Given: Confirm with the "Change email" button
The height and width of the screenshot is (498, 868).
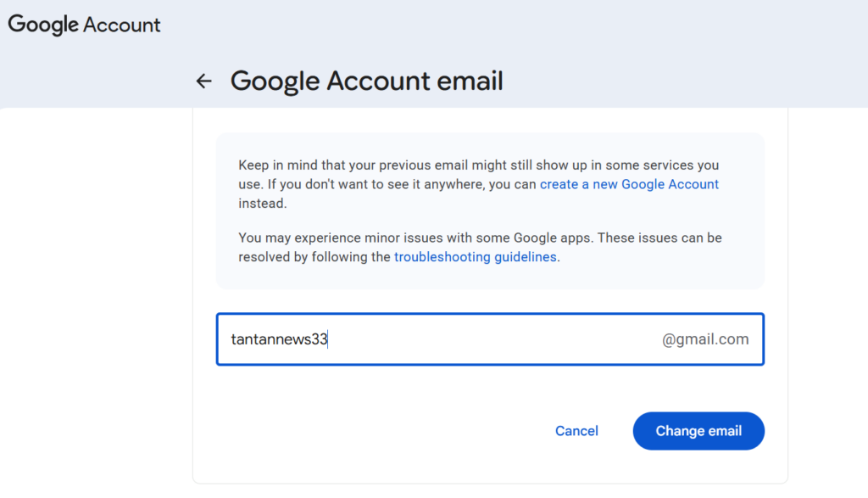Looking at the screenshot, I should click(x=698, y=431).
